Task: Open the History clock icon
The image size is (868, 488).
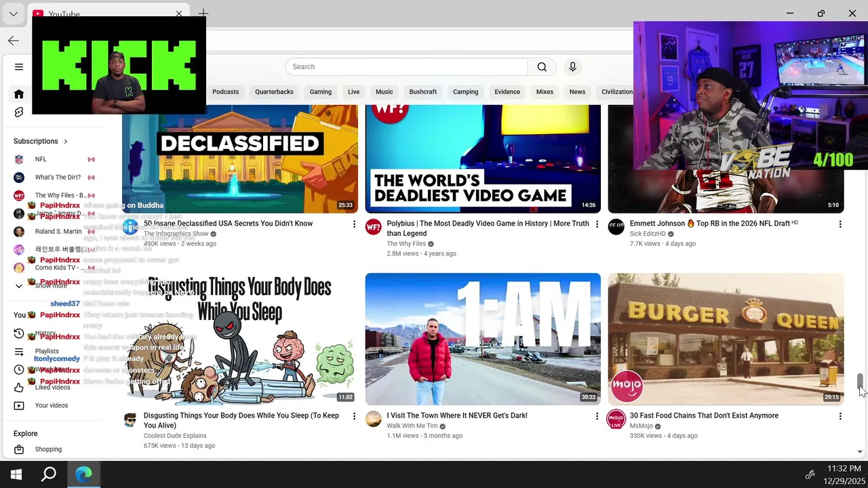Action: tap(19, 333)
